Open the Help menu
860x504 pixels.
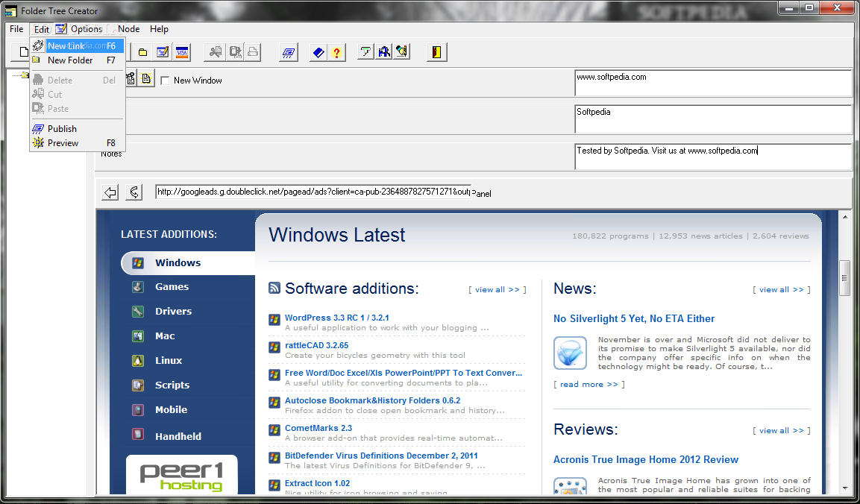(x=159, y=29)
